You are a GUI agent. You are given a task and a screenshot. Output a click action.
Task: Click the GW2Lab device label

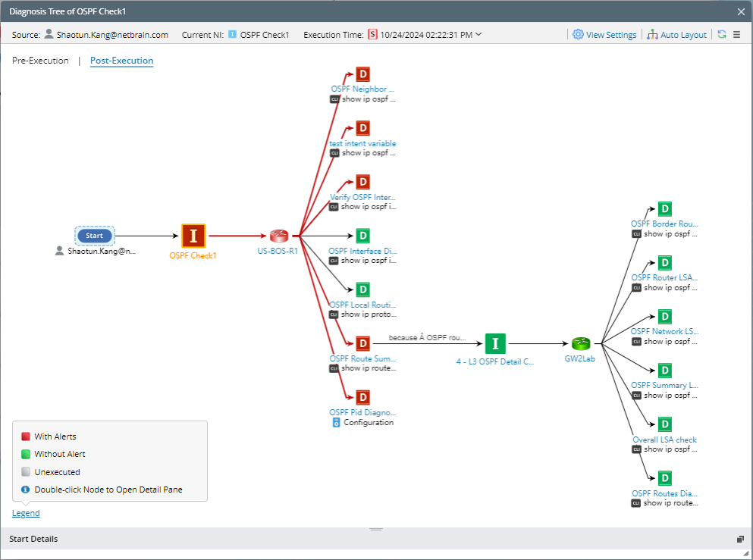pyautogui.click(x=579, y=358)
